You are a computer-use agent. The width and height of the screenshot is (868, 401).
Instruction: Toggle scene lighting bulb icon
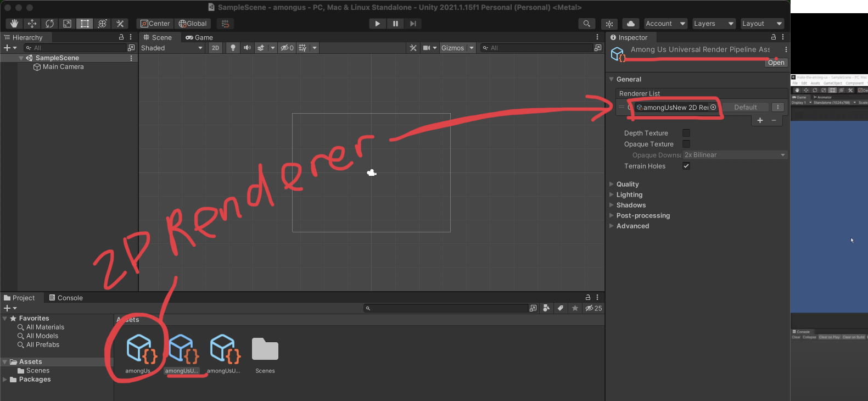(233, 48)
